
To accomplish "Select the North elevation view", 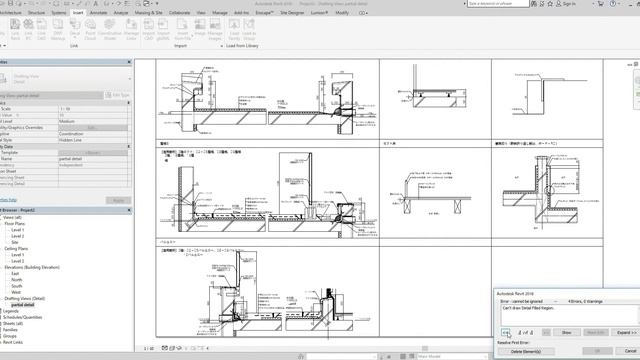I will tap(17, 280).
